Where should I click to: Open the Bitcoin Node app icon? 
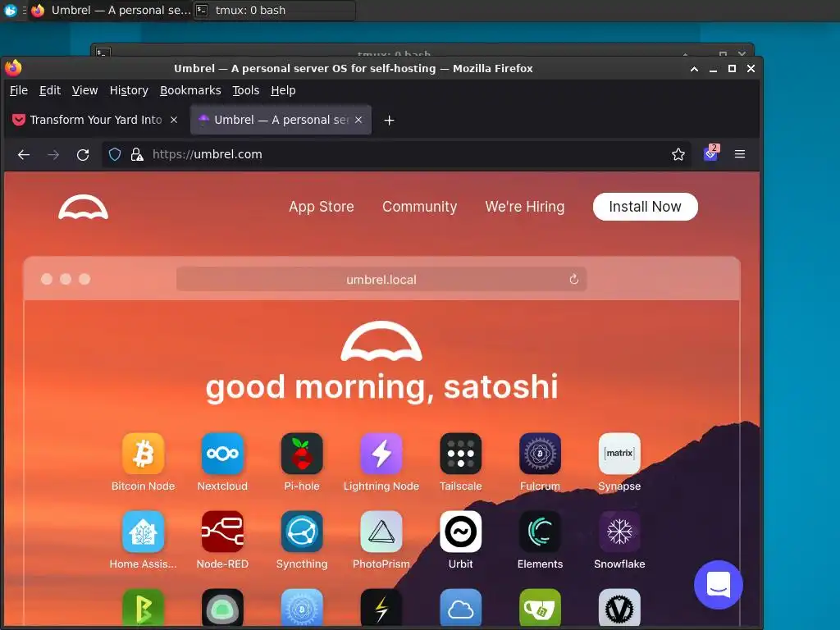pyautogui.click(x=143, y=453)
